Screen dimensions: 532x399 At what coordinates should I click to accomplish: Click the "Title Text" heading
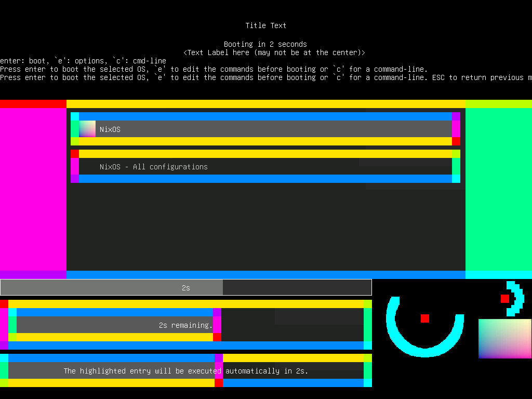click(x=266, y=25)
